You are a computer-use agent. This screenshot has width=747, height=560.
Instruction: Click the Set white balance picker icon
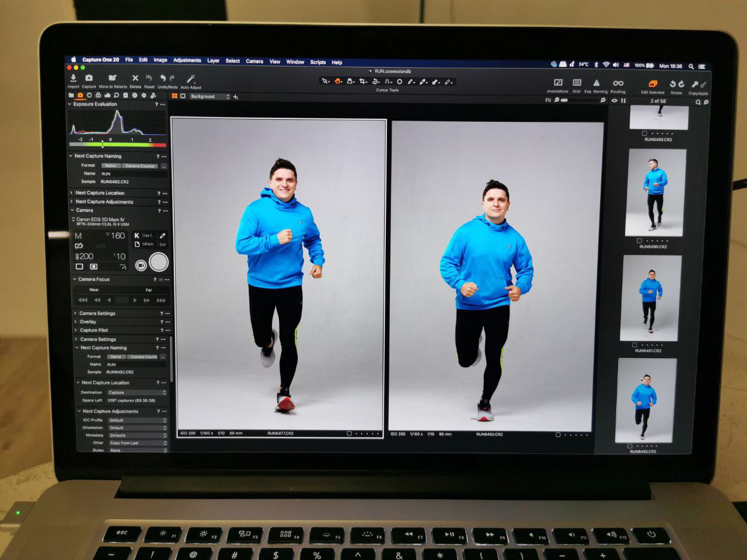(x=163, y=236)
